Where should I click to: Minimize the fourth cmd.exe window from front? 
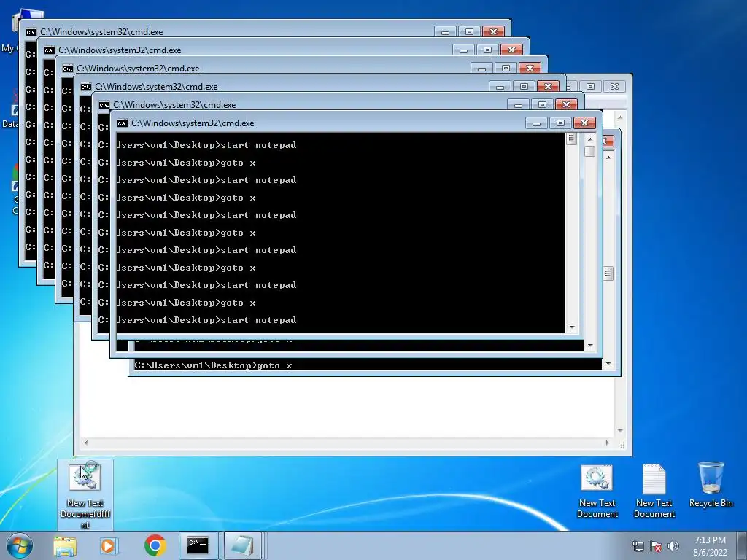481,68
